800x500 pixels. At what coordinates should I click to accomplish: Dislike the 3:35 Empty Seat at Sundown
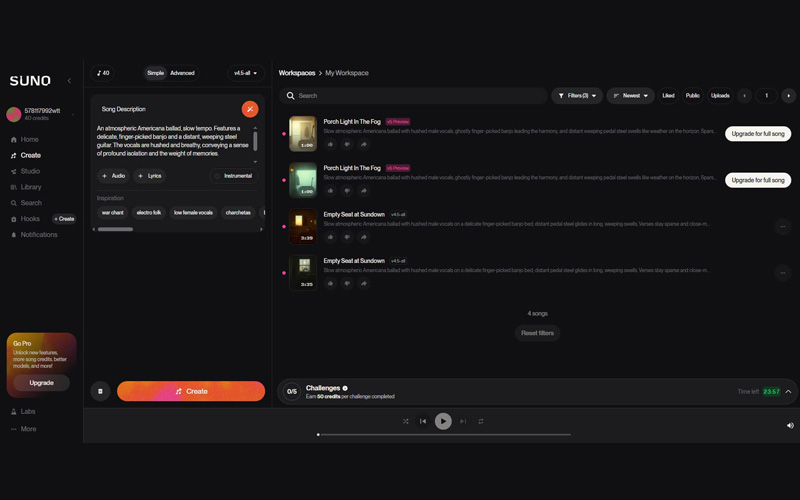pos(347,284)
